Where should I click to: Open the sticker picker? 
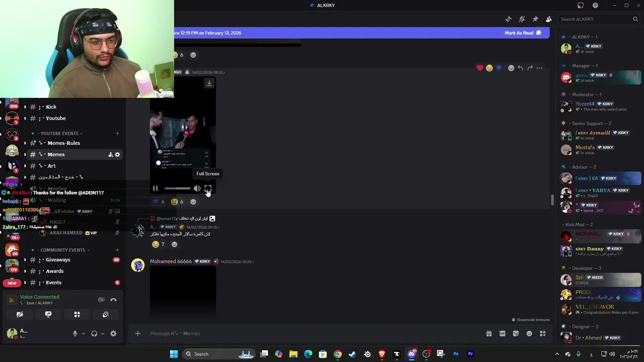coord(516,333)
